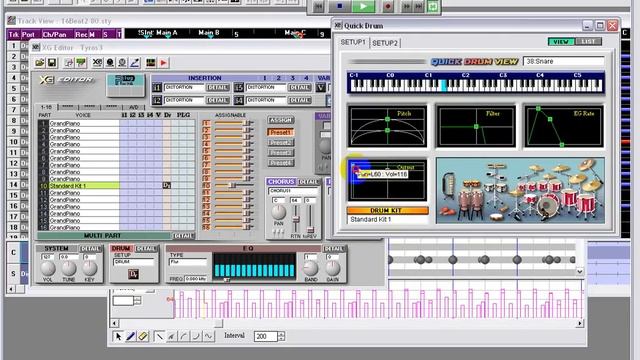Open DRUM SETUP selector field
This screenshot has height=360, width=640.
[x=133, y=262]
